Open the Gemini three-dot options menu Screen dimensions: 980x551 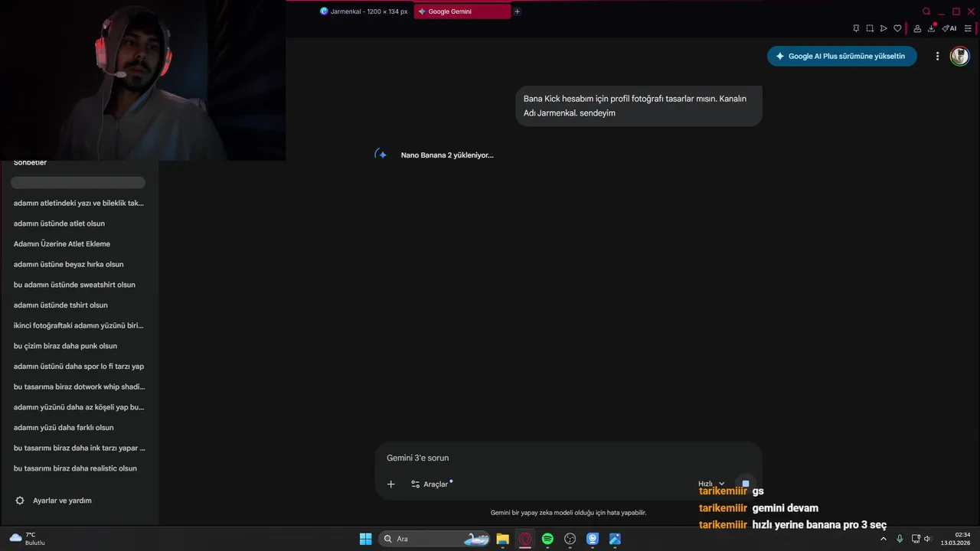point(937,56)
